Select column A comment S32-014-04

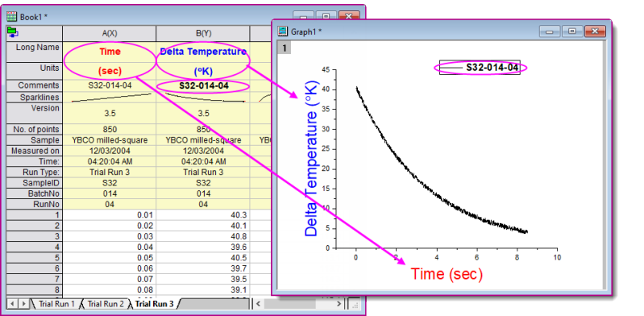tap(110, 85)
